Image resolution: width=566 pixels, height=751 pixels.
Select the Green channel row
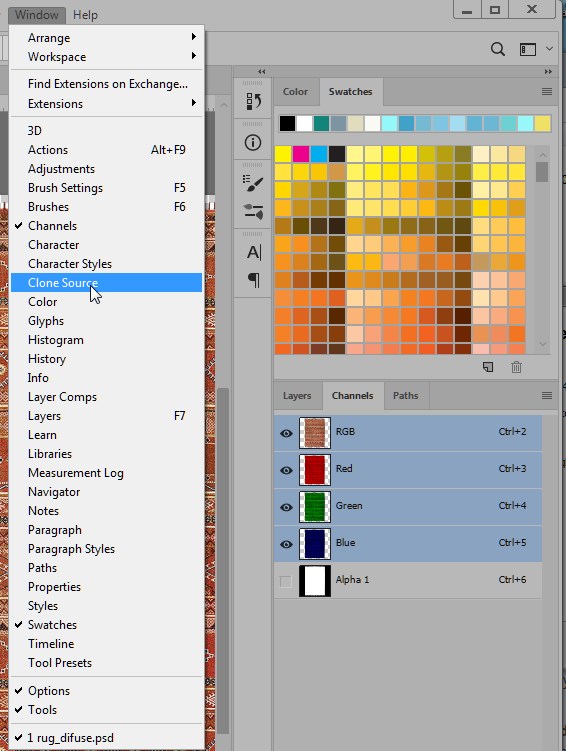pyautogui.click(x=408, y=507)
